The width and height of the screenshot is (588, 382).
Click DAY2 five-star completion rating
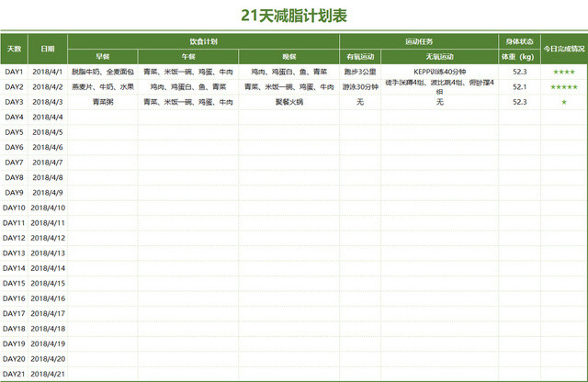coord(564,86)
